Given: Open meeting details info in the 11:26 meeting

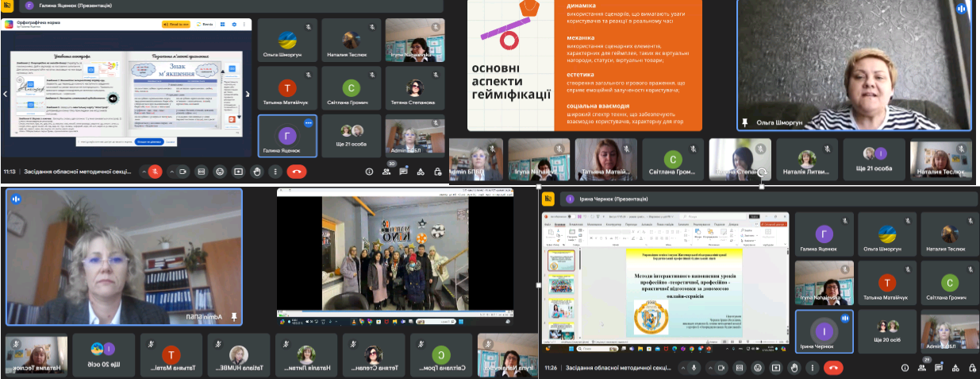Looking at the screenshot, I should point(905,368).
